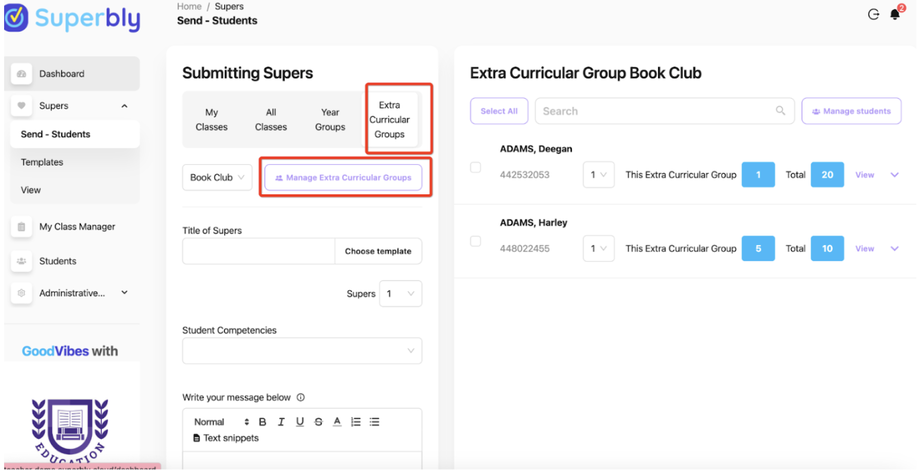Viewport: 920px width, 471px height.
Task: Insert a numbered list in editor
Action: 356,422
